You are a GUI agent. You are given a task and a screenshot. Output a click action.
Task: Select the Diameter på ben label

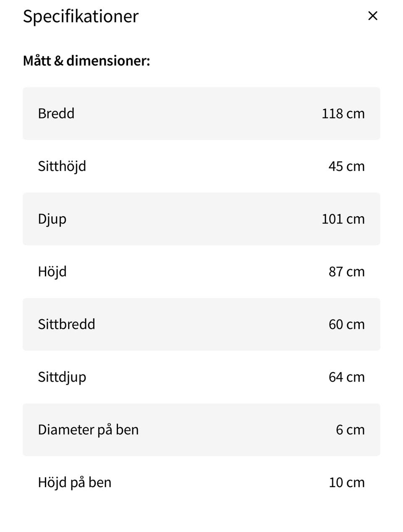click(x=88, y=430)
